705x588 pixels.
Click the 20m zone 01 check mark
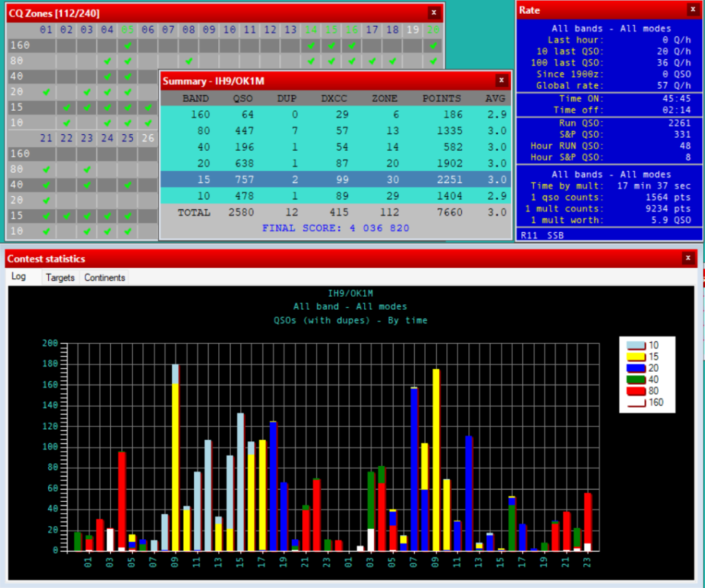click(x=46, y=92)
